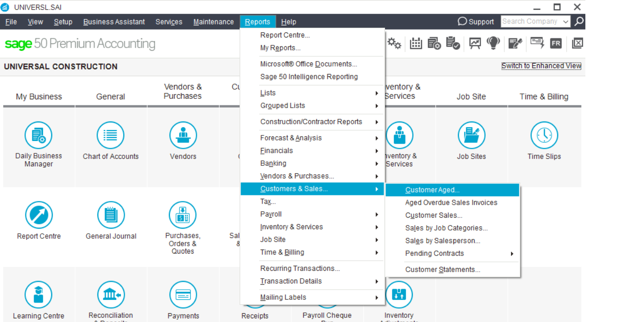Click the Search Company input field

click(531, 22)
